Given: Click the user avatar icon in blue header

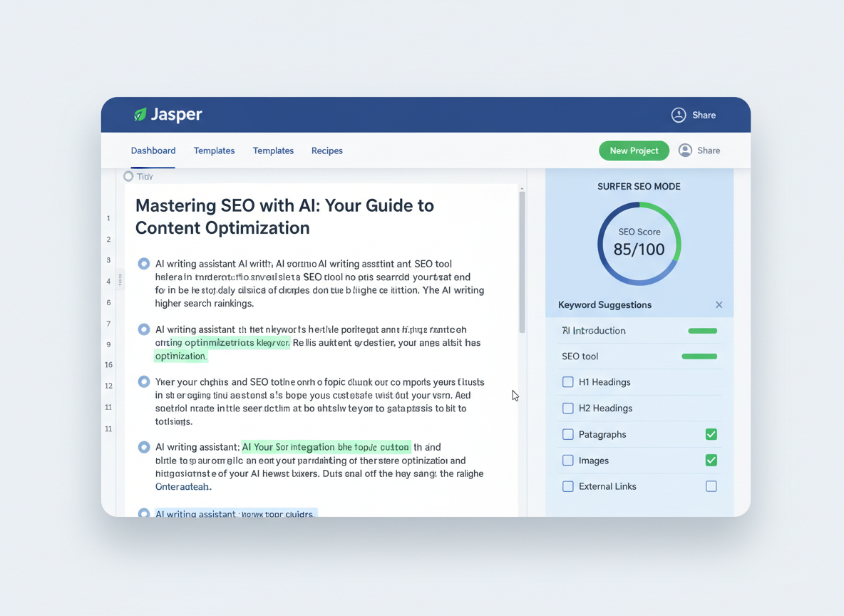Looking at the screenshot, I should click(x=678, y=115).
